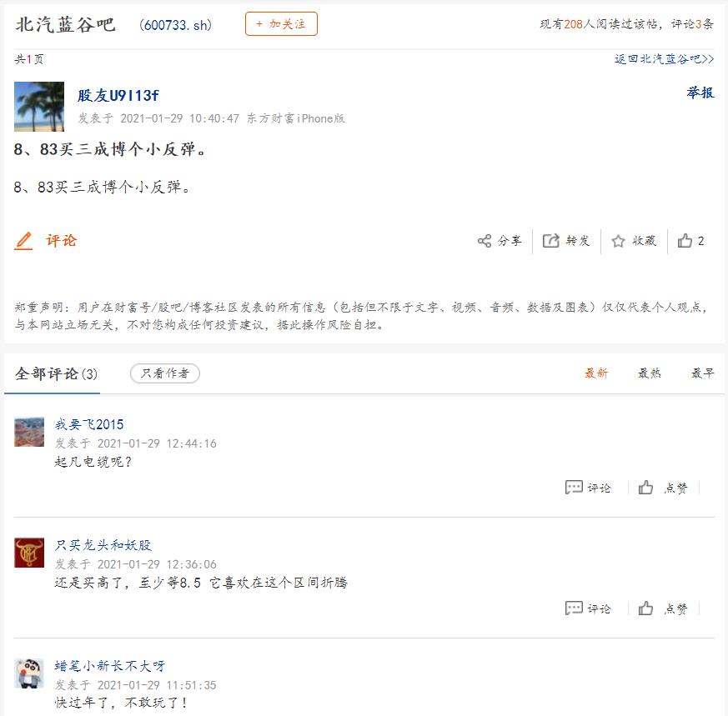The height and width of the screenshot is (716, 728).
Task: Click the 转发 repost icon
Action: (551, 241)
